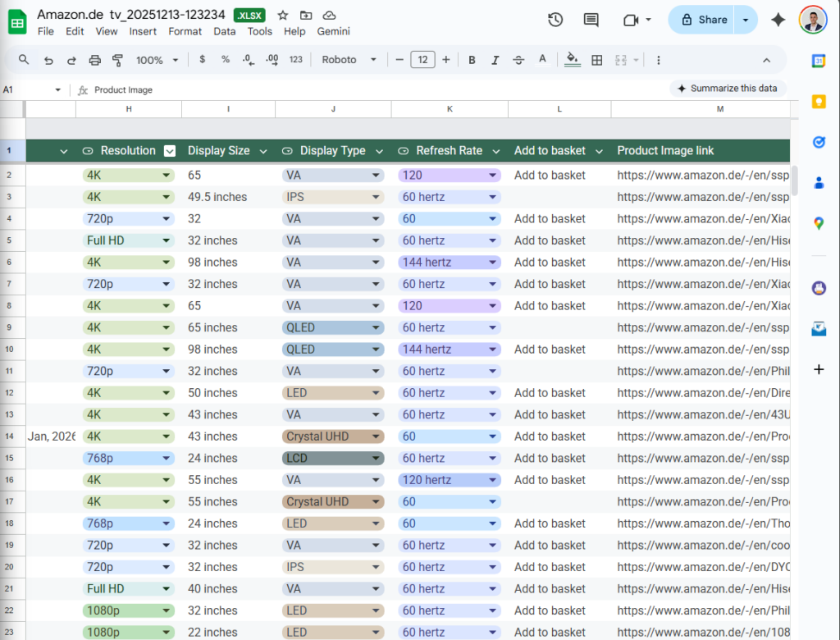Viewport: 840px width, 640px height.
Task: Open the Borders tool
Action: point(596,60)
